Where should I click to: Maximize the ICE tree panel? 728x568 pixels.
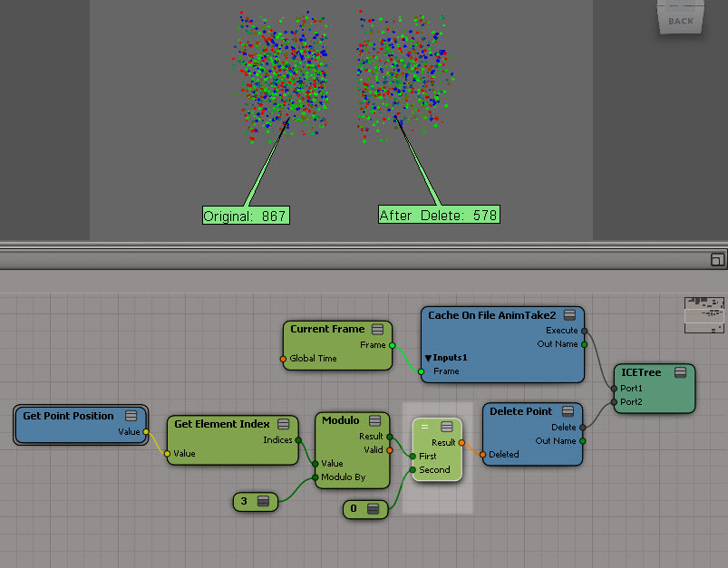coord(717,260)
